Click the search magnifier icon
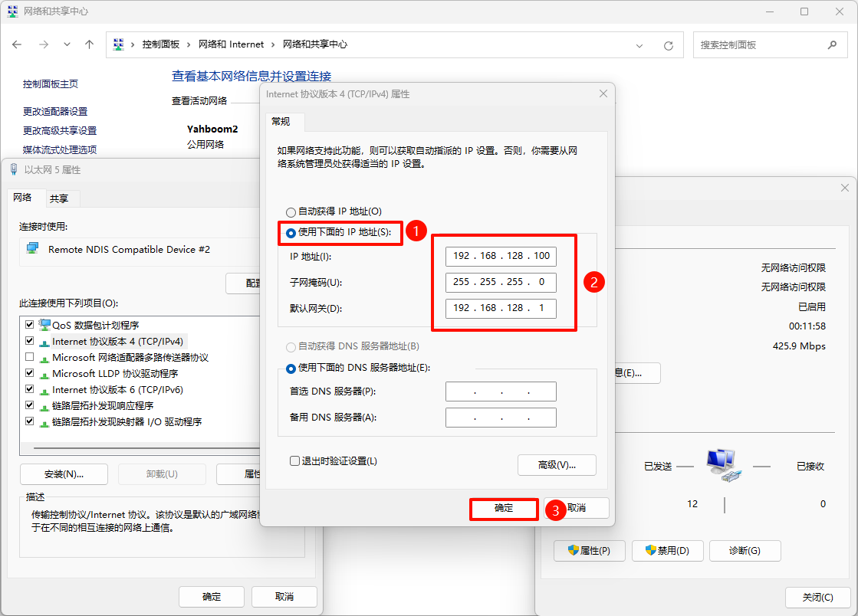Screen dimensions: 858x616 pyautogui.click(x=832, y=45)
